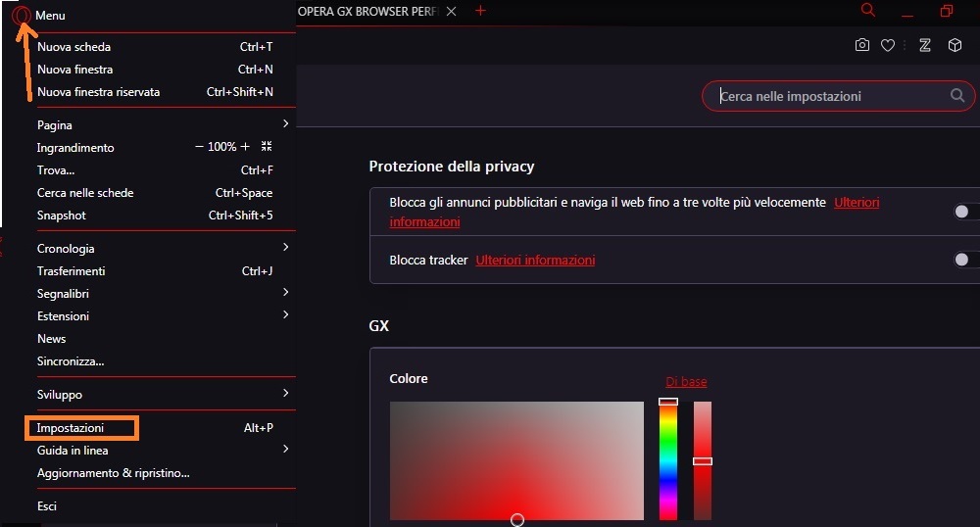Screen dimensions: 980x527
Task: Click the Colore label
Action: [408, 378]
